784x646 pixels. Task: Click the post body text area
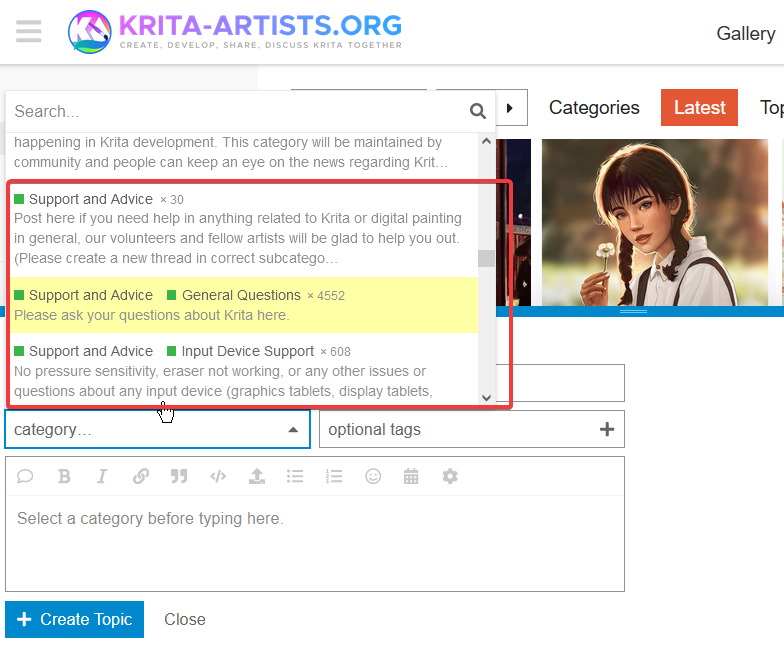(315, 544)
